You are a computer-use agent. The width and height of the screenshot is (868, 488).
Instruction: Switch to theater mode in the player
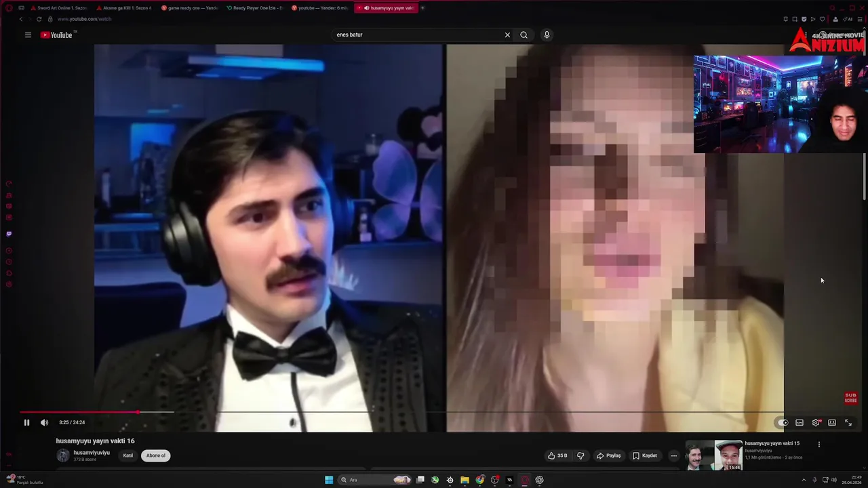pos(832,422)
